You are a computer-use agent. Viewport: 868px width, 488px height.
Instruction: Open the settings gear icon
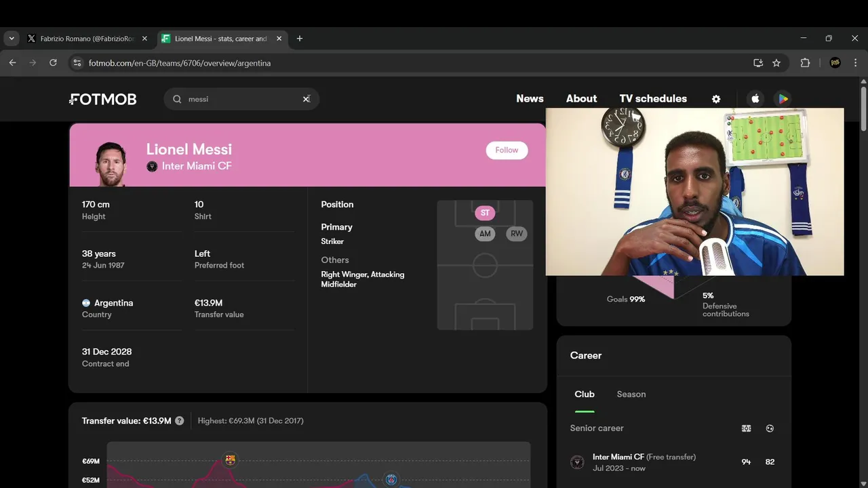coord(716,99)
